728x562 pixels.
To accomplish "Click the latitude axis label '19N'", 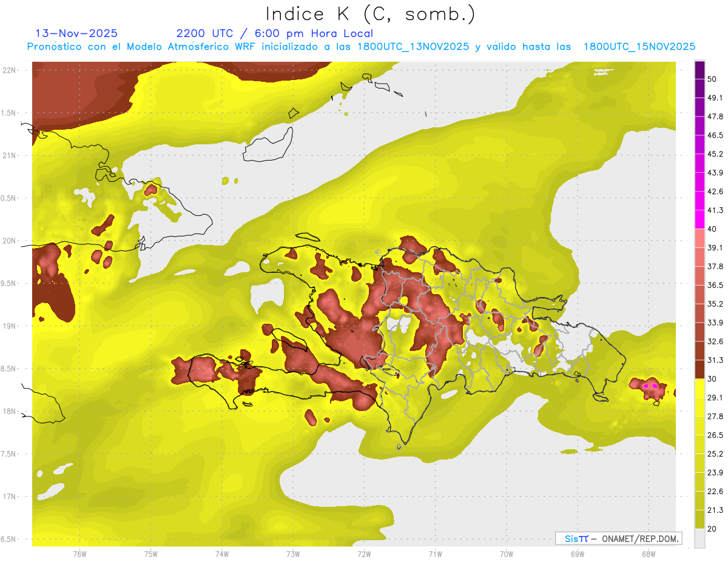I will (x=8, y=326).
